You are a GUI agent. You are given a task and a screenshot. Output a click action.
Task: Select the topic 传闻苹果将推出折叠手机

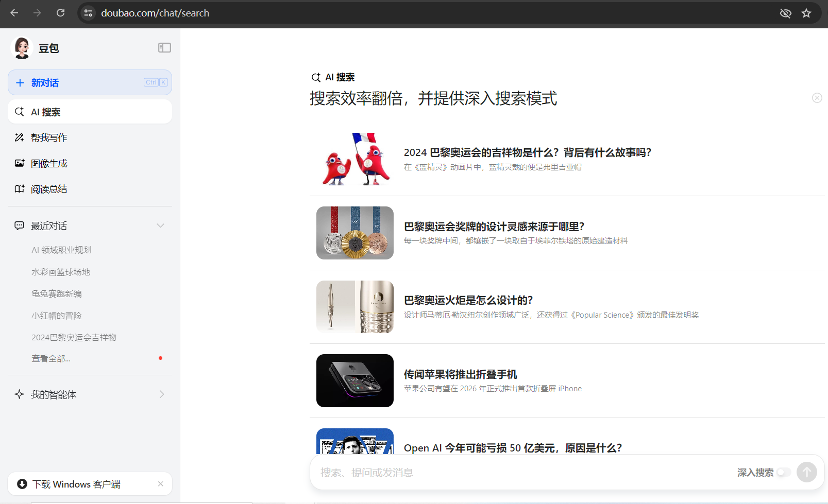[x=460, y=374]
